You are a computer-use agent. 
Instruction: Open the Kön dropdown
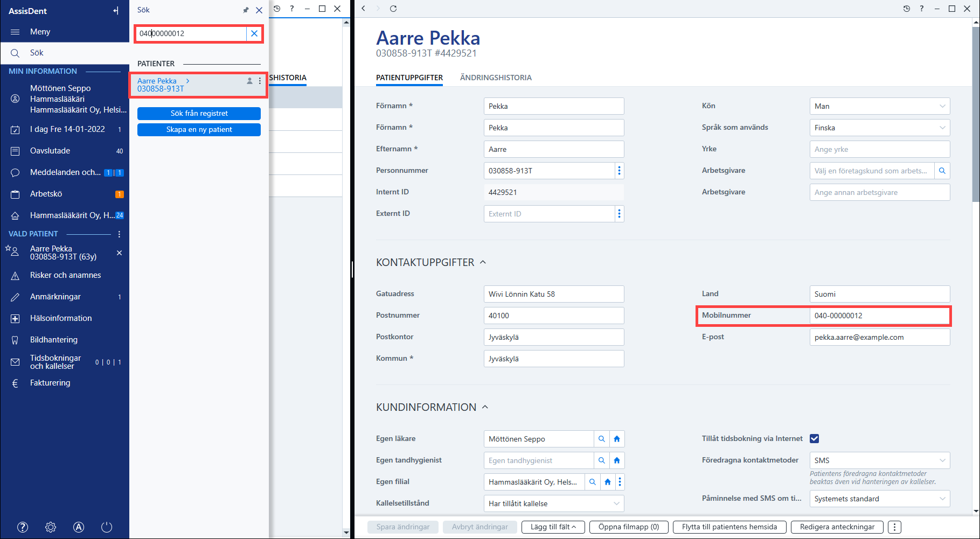click(880, 106)
